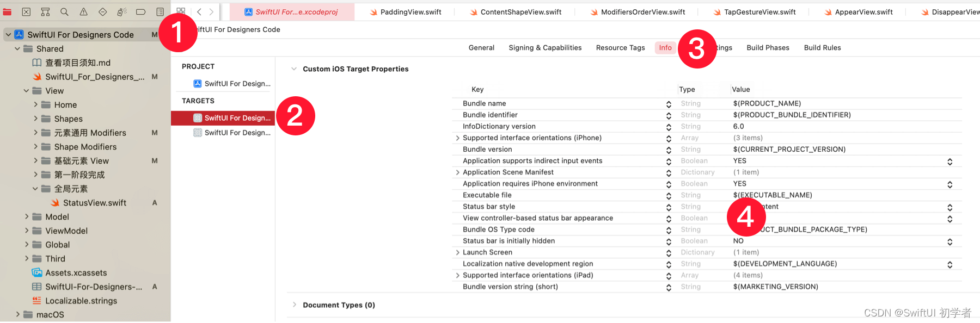Switch to the ModifiersOrderView.swift tab
The height and width of the screenshot is (323, 980).
click(x=638, y=12)
